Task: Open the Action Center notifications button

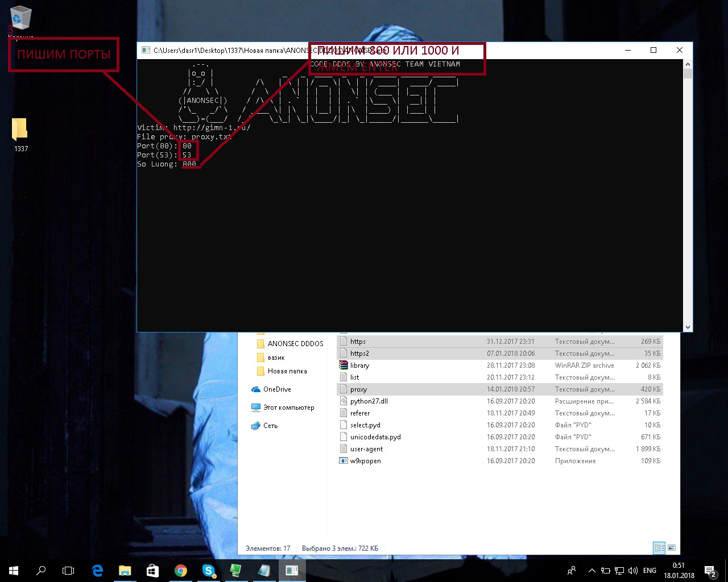Action: (710, 571)
